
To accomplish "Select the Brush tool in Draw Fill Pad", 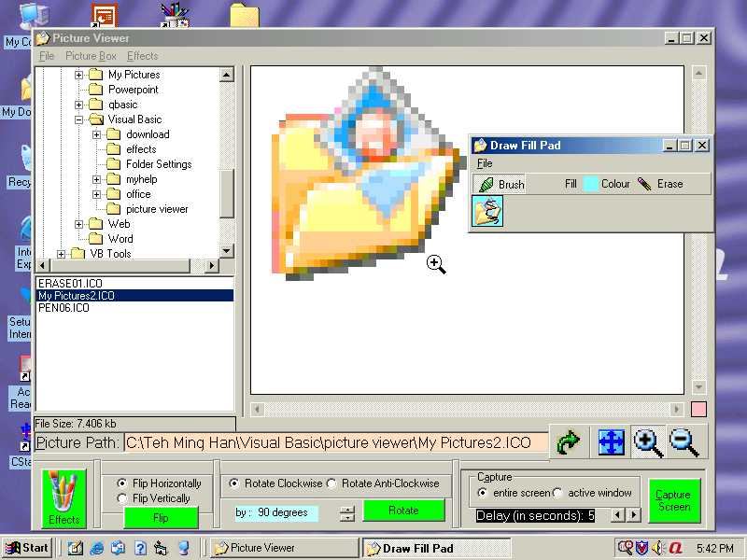I will (x=500, y=184).
